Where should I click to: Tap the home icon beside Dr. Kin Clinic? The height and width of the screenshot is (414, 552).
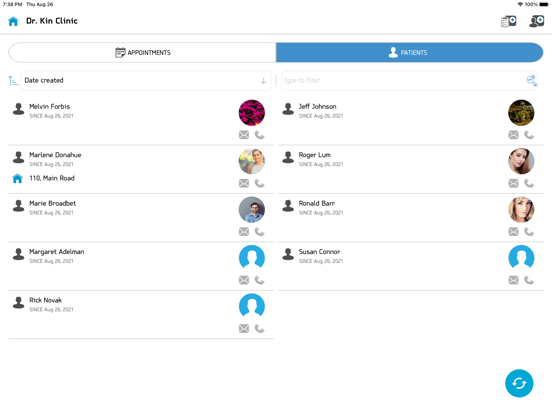point(13,21)
